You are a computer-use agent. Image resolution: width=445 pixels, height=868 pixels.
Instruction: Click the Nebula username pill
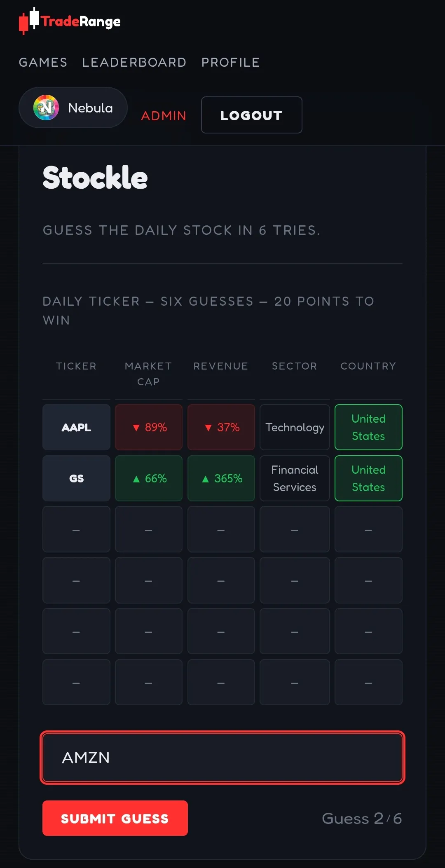[x=73, y=108]
